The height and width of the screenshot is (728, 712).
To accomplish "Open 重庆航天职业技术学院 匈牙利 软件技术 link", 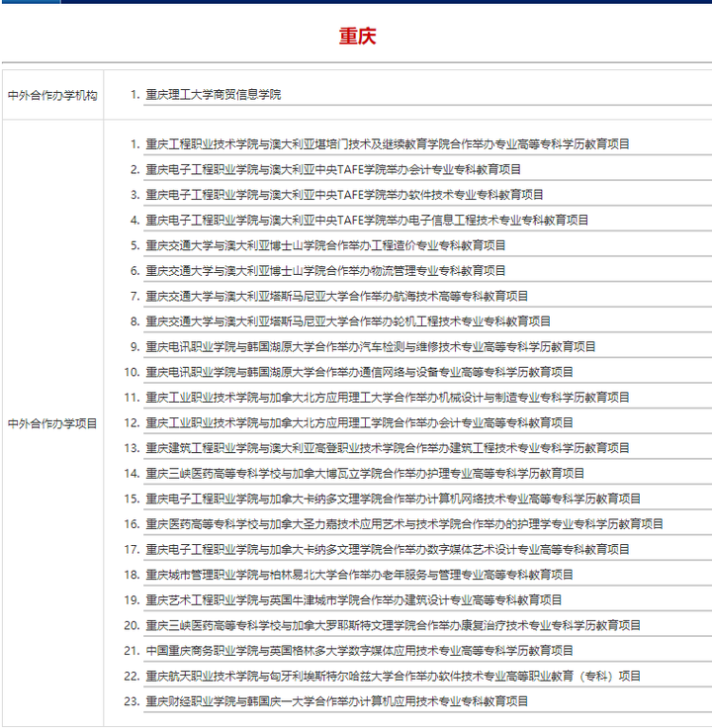I will point(393,676).
